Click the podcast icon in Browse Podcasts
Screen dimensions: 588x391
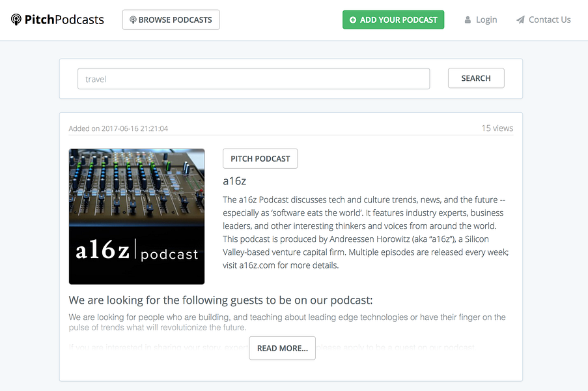click(133, 20)
